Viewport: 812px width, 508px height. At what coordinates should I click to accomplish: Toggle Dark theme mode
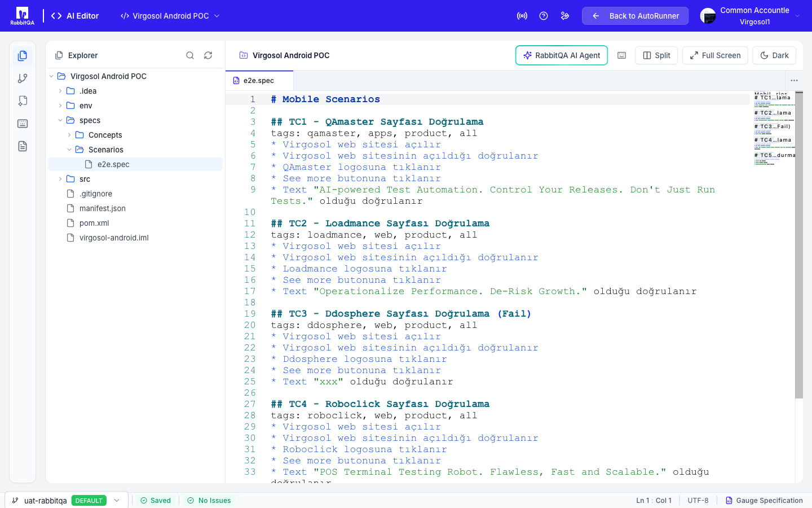(x=774, y=55)
